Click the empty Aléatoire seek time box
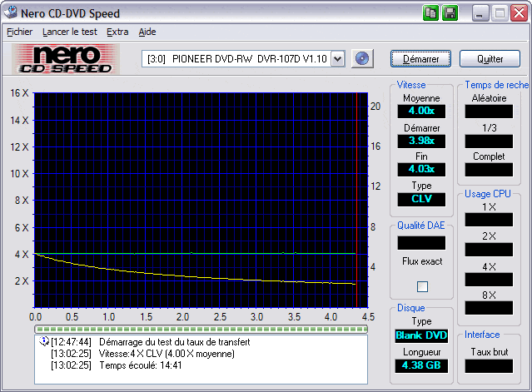This screenshot has height=392, width=532. point(489,112)
